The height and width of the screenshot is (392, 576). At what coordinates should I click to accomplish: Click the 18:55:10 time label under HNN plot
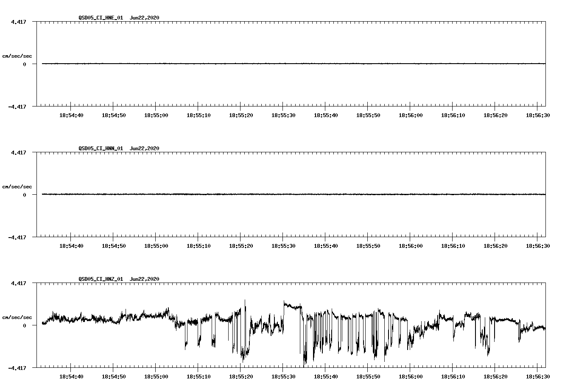[x=199, y=246]
